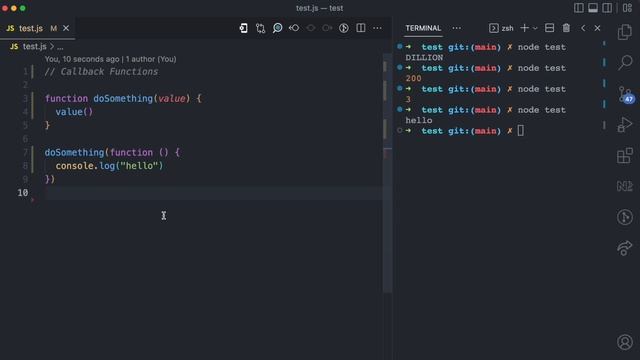Click the 'DILLION' output in terminal

pos(424,58)
